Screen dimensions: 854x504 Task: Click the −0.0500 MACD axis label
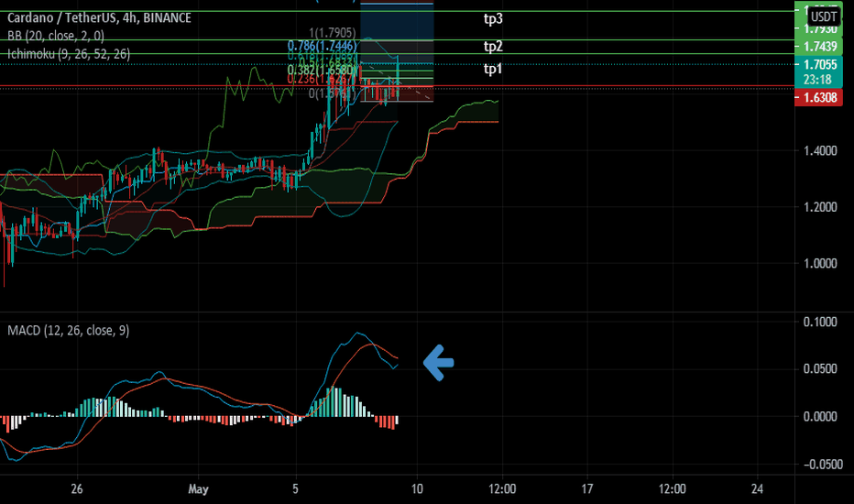(823, 465)
